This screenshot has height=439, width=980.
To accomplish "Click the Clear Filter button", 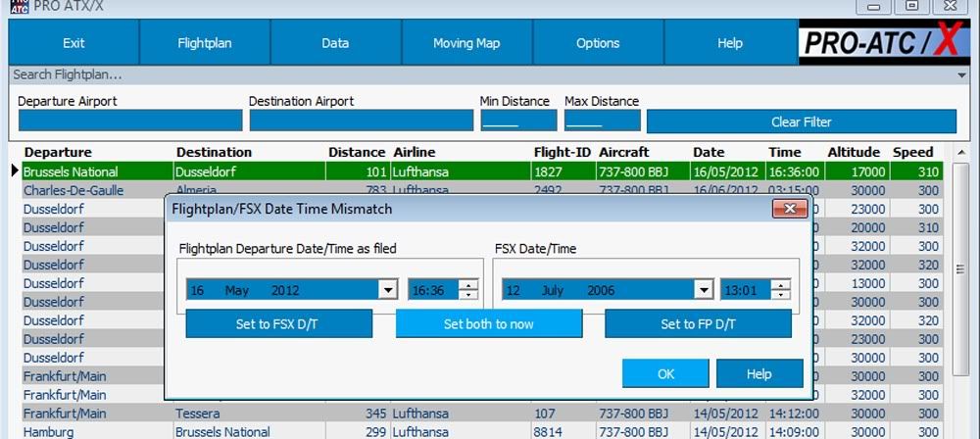I will [x=802, y=122].
